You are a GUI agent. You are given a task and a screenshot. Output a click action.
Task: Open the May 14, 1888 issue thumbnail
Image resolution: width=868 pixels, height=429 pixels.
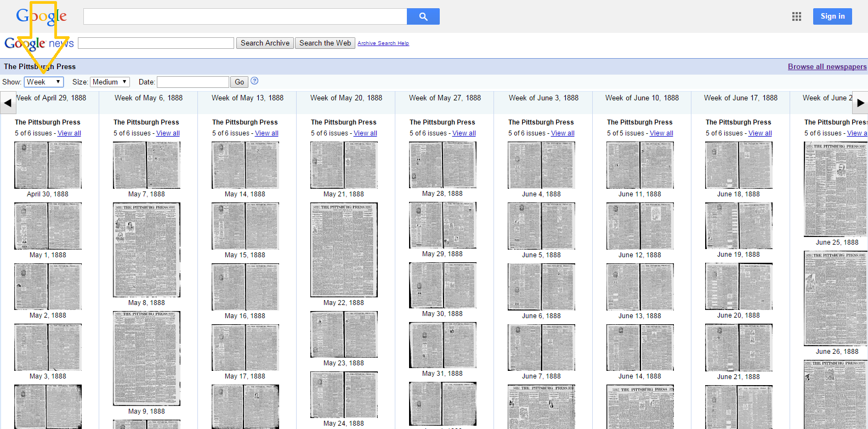click(x=245, y=165)
